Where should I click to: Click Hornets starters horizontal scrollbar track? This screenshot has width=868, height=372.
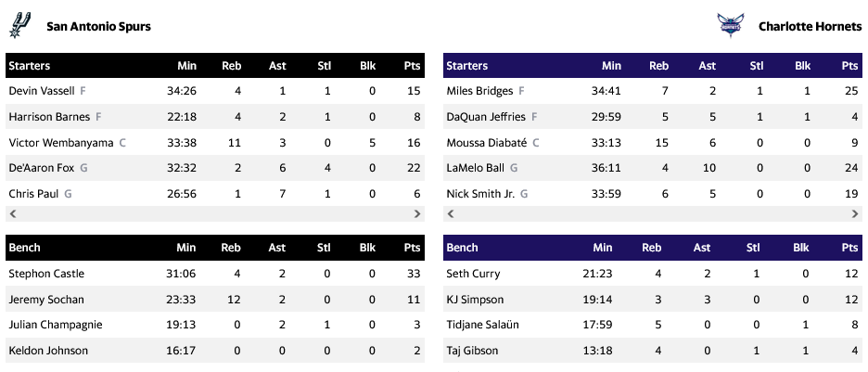point(653,213)
